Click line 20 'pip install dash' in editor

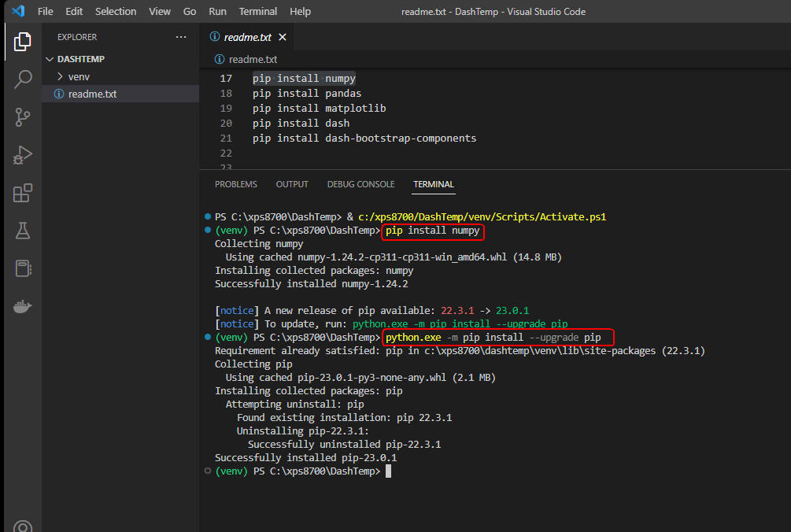pos(301,123)
